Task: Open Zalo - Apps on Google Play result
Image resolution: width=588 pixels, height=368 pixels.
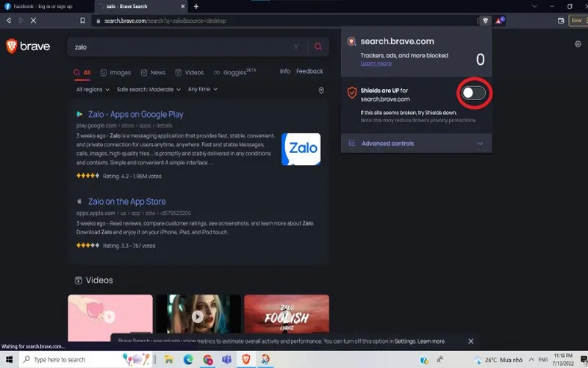Action: 136,114
